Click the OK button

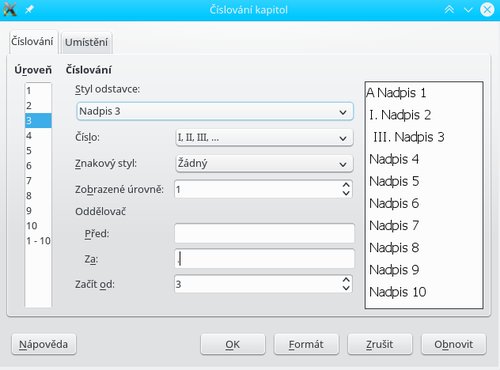233,344
